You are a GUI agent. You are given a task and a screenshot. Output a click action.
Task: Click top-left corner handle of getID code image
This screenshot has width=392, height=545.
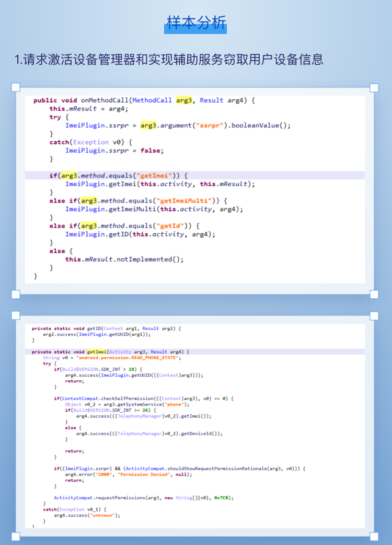click(x=16, y=315)
